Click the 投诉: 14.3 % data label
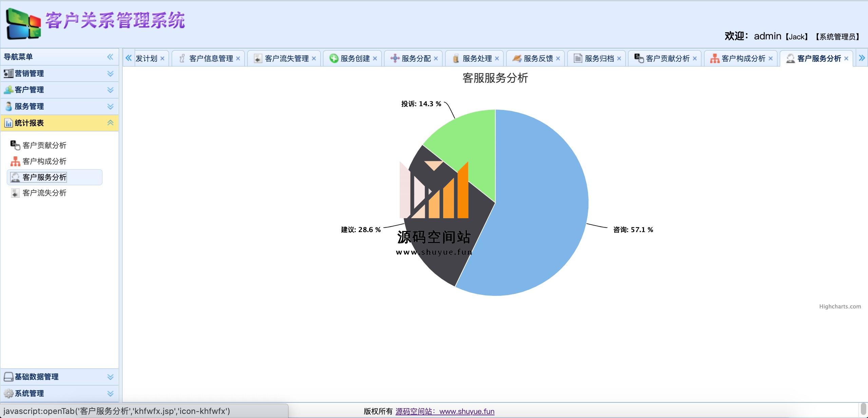868x418 pixels. click(421, 104)
